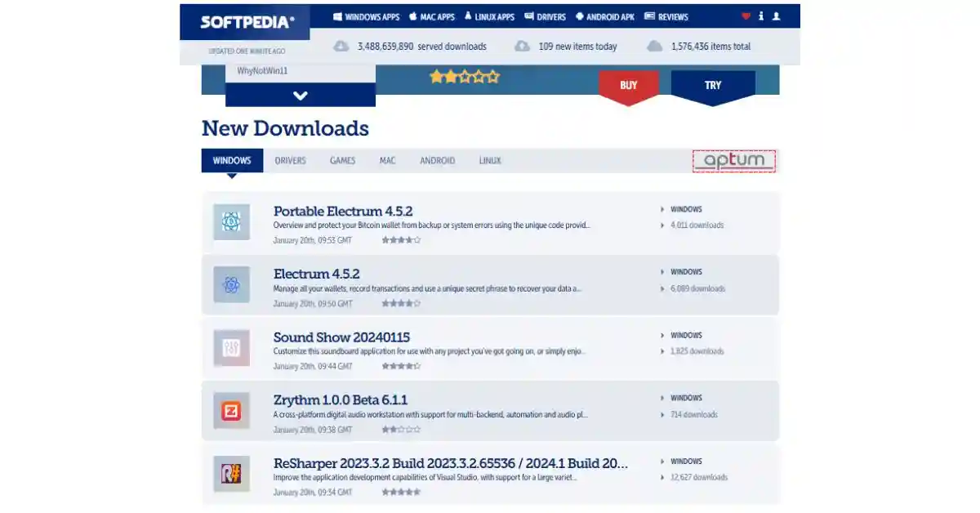Screen dimensions: 980x513
Task: Click the Windows tag on Electrum 4.5.2 row
Action: coord(686,272)
